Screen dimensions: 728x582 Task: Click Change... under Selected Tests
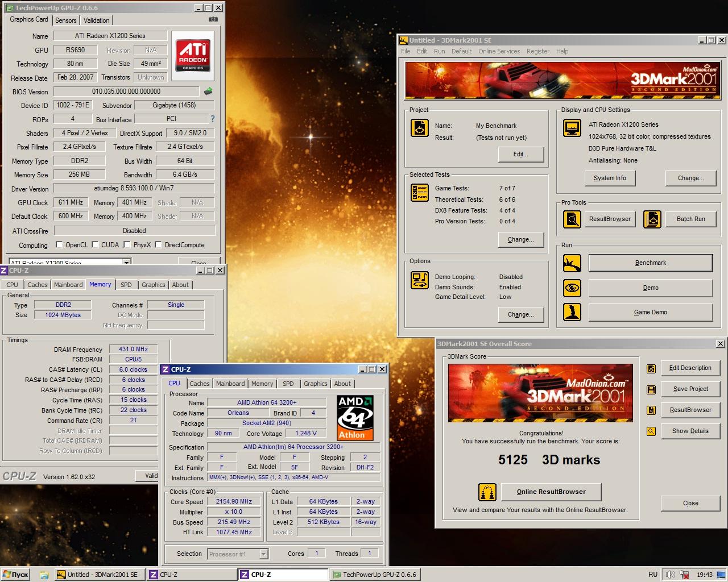520,239
